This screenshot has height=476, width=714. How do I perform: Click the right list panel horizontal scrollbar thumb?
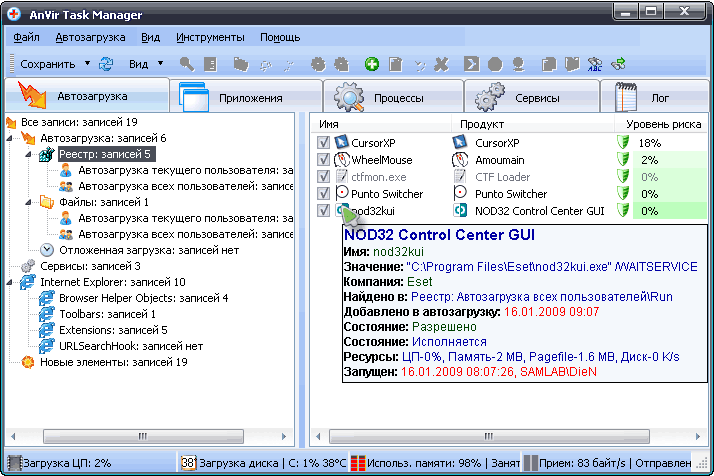(x=489, y=436)
